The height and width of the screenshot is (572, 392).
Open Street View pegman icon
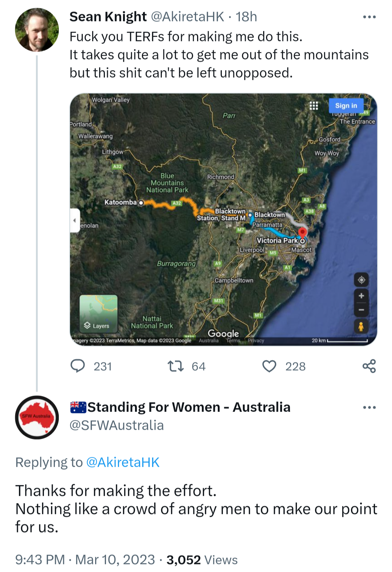[361, 327]
